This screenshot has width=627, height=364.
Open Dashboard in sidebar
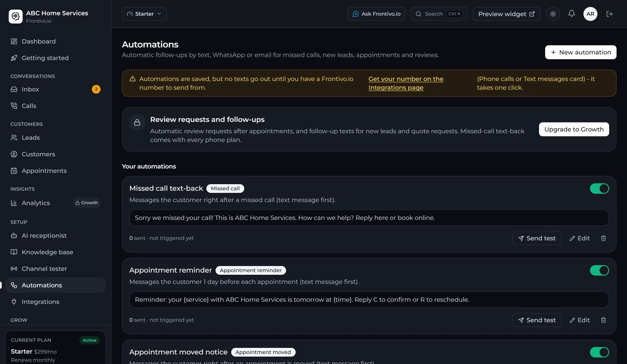tap(56, 41)
